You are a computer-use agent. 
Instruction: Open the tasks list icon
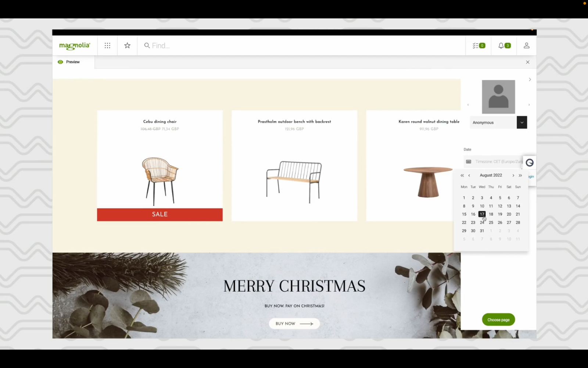479,46
